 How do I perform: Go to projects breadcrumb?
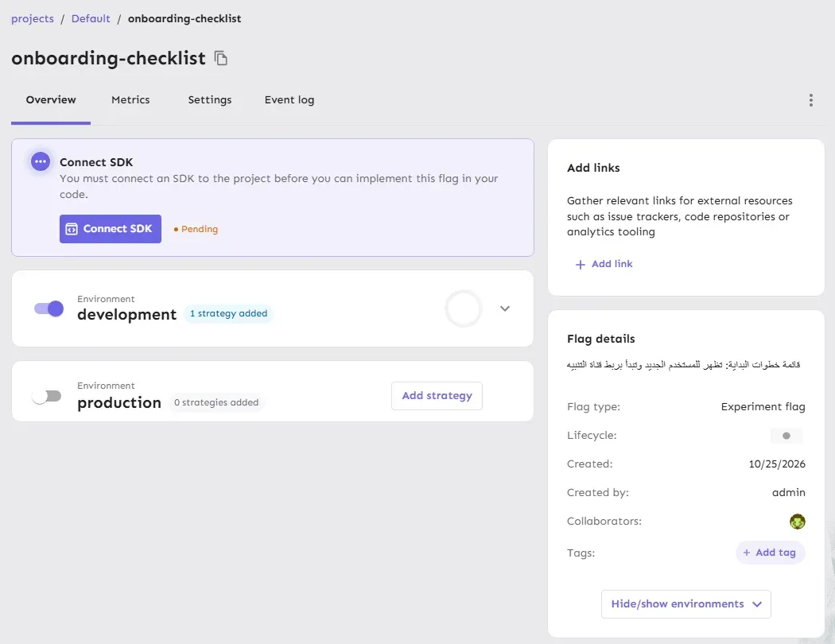[x=33, y=18]
